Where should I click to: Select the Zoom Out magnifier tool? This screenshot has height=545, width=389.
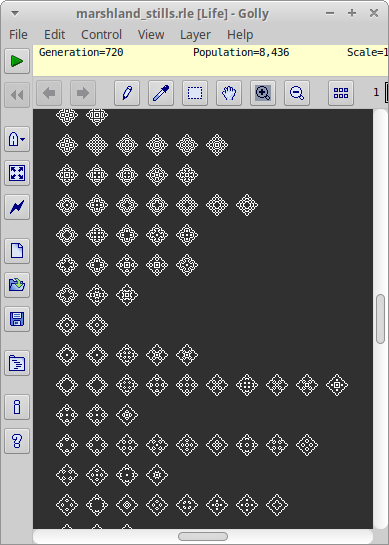[x=297, y=93]
